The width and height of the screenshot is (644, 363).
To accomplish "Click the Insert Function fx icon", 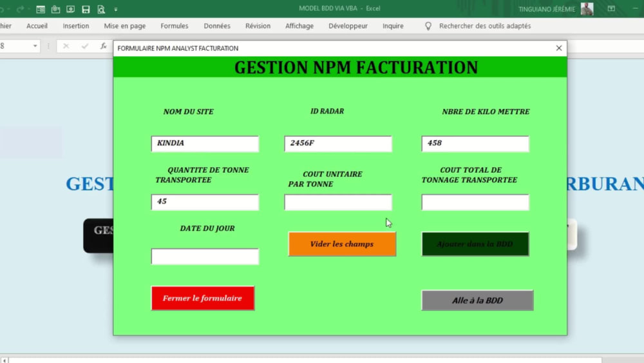I will click(x=104, y=46).
